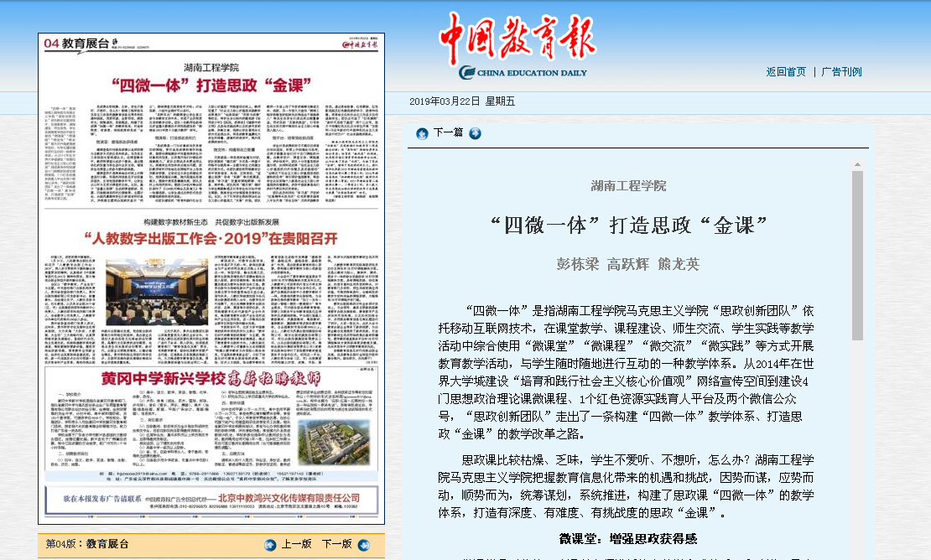
Task: Click the China Education Daily logo icon
Action: 467,73
